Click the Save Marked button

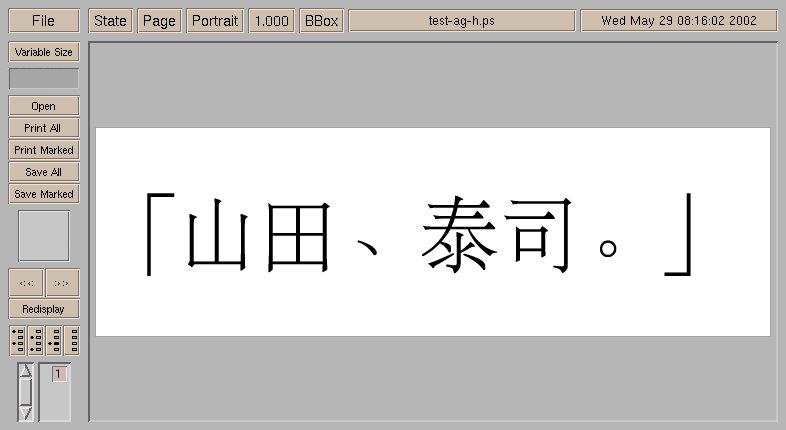tap(44, 194)
